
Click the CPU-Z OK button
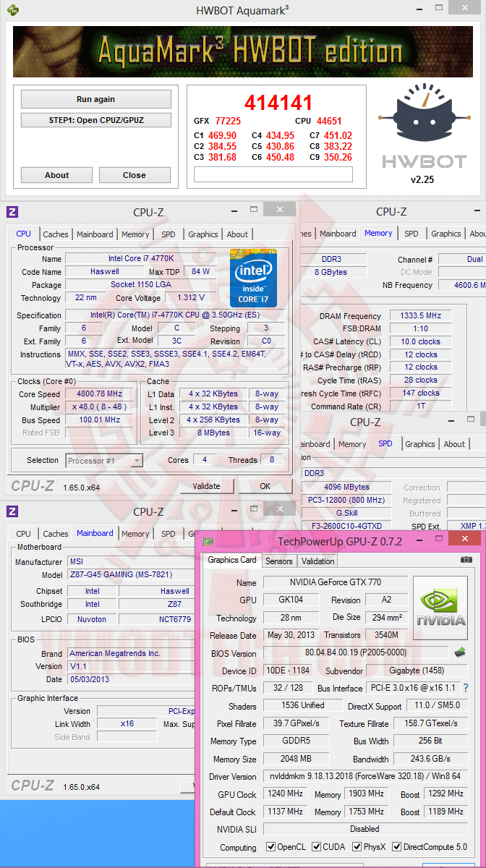point(265,486)
